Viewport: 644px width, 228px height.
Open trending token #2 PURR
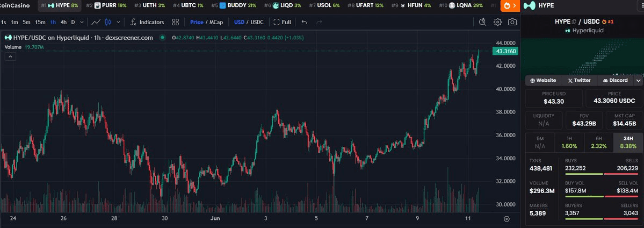tap(106, 6)
